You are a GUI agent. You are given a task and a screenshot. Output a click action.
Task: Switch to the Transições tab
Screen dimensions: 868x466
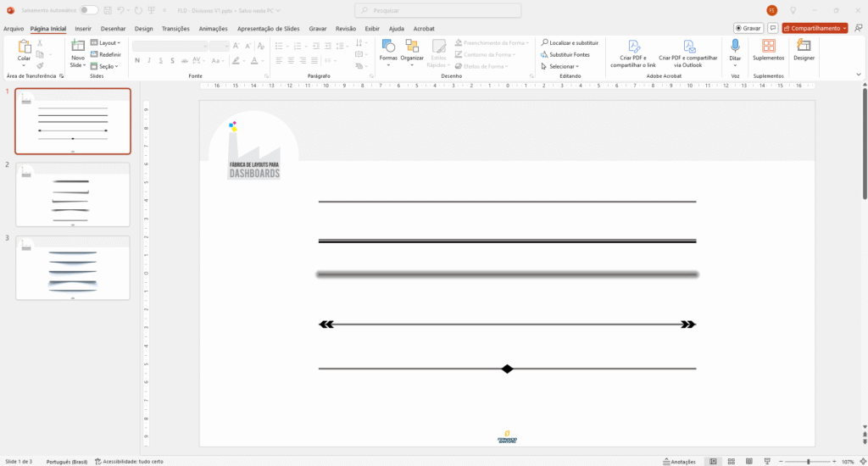click(x=175, y=28)
